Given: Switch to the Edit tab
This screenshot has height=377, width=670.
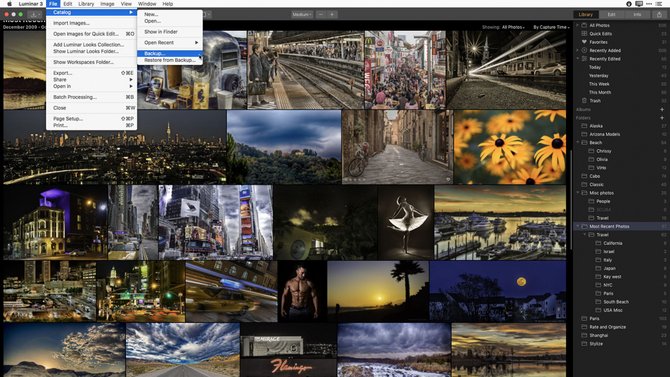Looking at the screenshot, I should tap(611, 15).
